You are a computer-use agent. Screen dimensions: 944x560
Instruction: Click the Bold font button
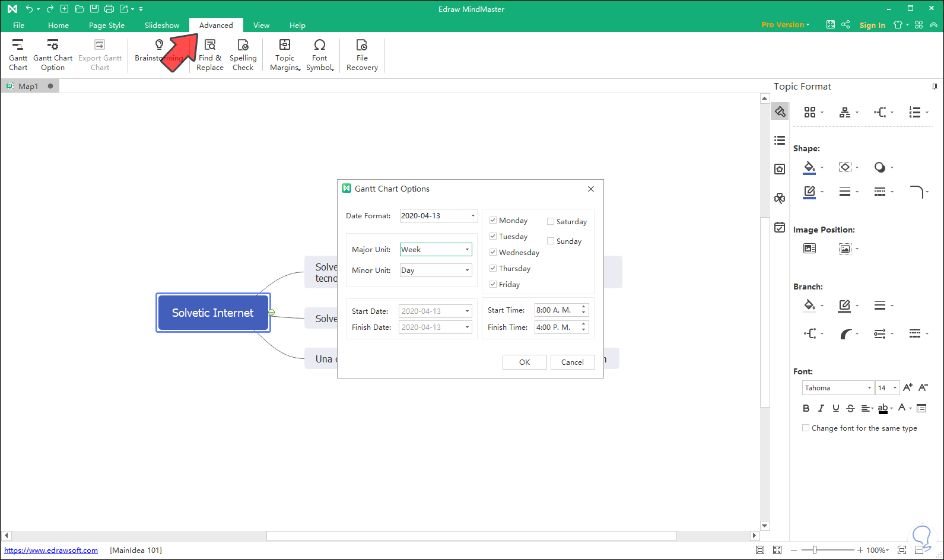click(806, 408)
